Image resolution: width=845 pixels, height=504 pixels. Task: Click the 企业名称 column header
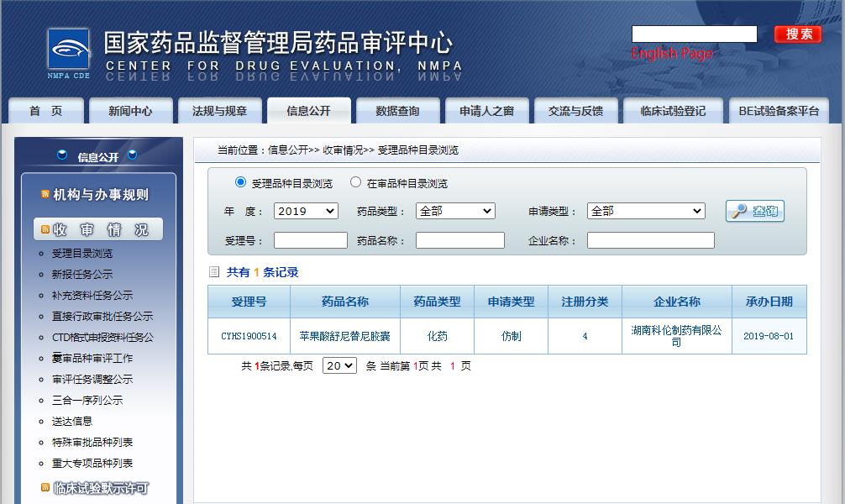pos(677,302)
